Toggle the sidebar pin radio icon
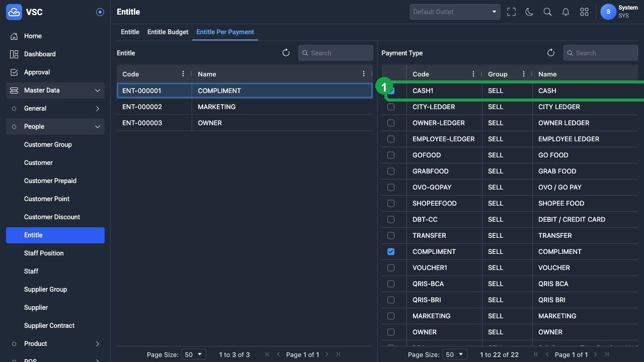The width and height of the screenshot is (644, 362). click(100, 12)
